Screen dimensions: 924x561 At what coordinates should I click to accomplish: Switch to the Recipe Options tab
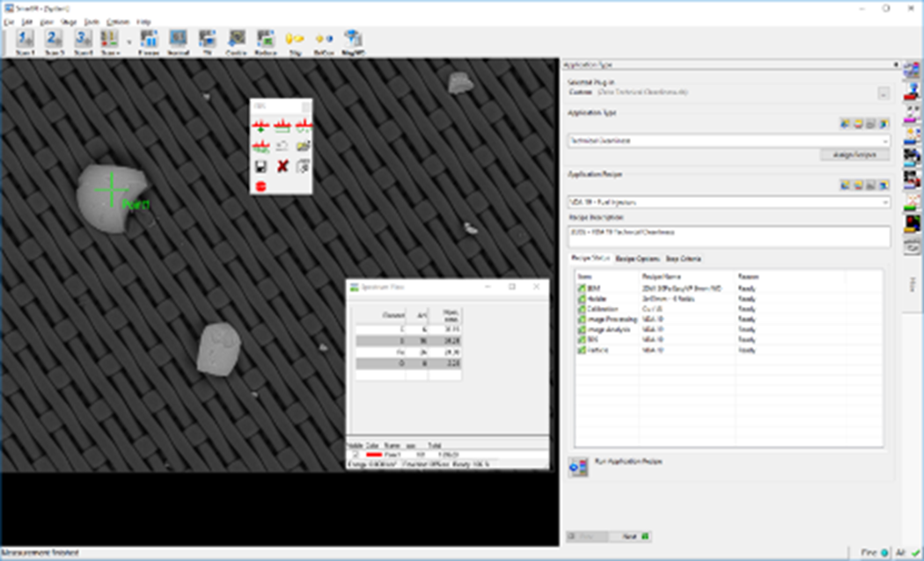coord(637,259)
